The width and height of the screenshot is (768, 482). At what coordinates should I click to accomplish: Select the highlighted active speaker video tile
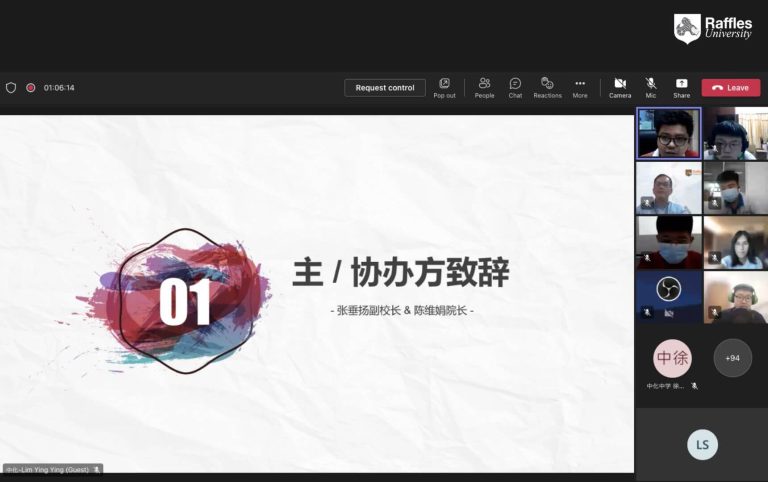[x=668, y=134]
